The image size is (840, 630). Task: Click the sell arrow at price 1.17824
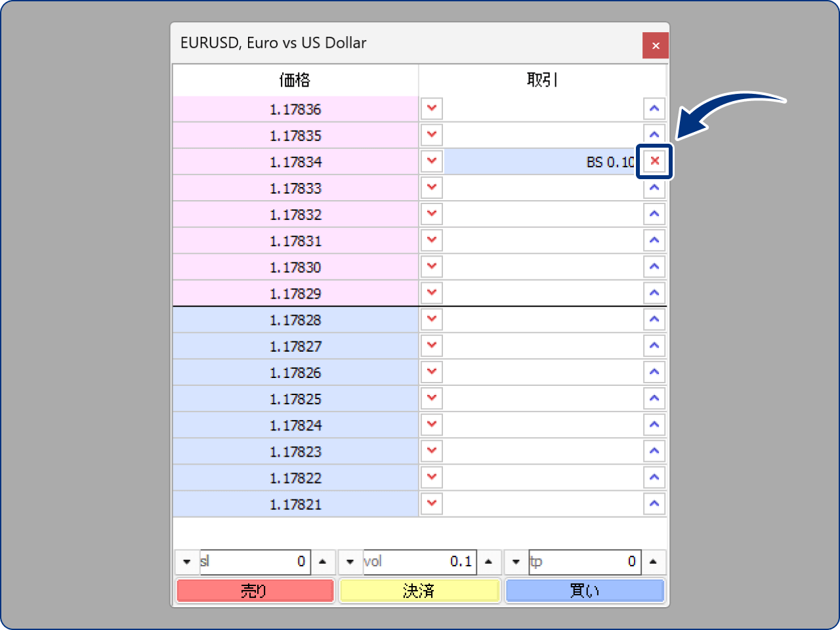click(431, 425)
